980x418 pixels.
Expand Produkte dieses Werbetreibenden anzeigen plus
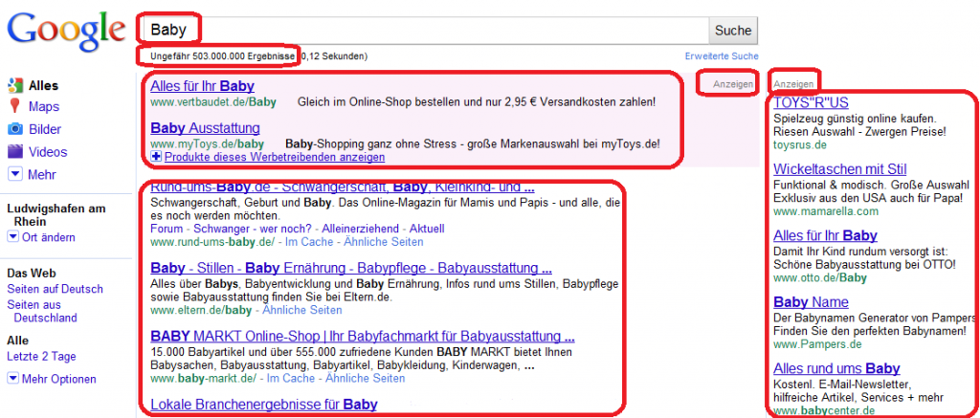pos(157,157)
